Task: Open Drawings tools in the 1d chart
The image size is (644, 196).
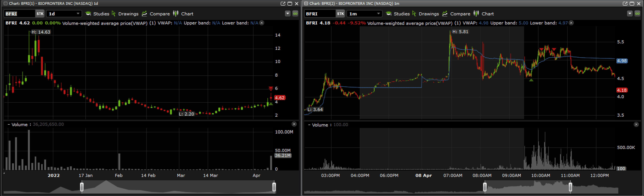Action: [x=125, y=14]
